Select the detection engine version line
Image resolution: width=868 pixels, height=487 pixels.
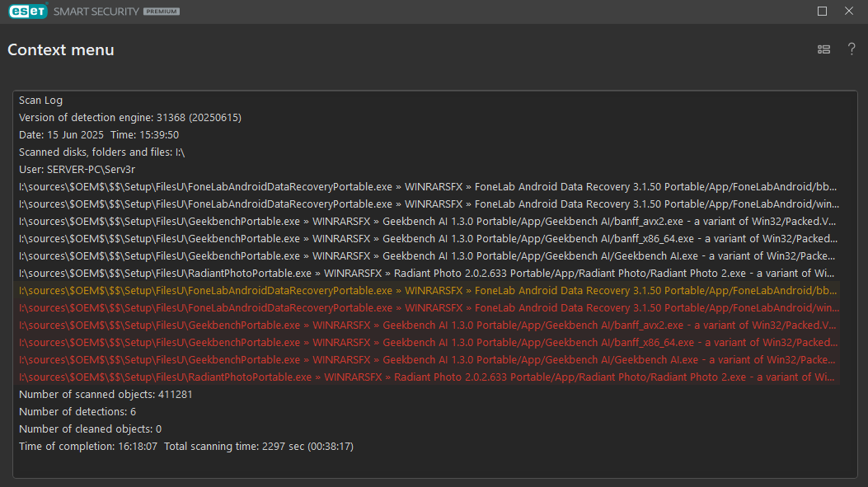[130, 117]
